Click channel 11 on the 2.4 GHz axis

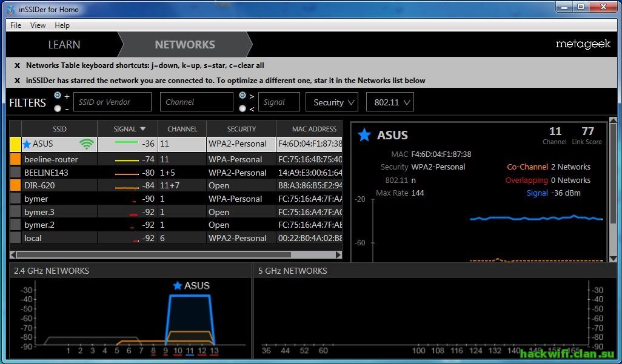[190, 351]
